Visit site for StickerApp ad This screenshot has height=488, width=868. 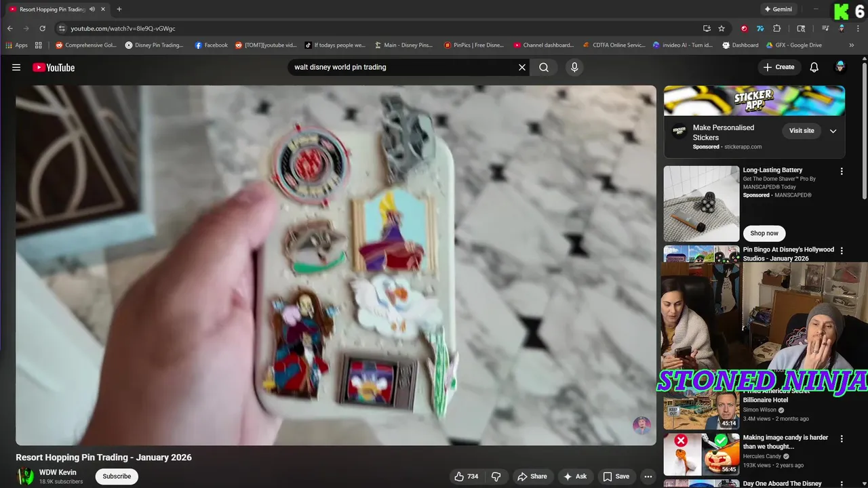coord(802,131)
